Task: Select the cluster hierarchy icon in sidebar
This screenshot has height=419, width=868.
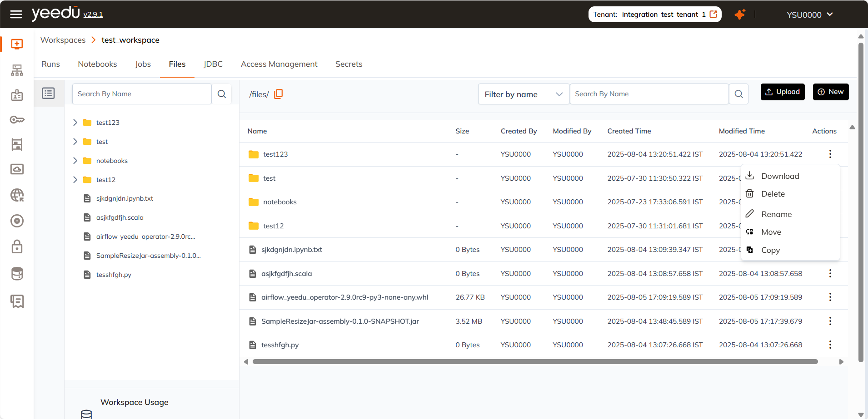Action: 17,70
